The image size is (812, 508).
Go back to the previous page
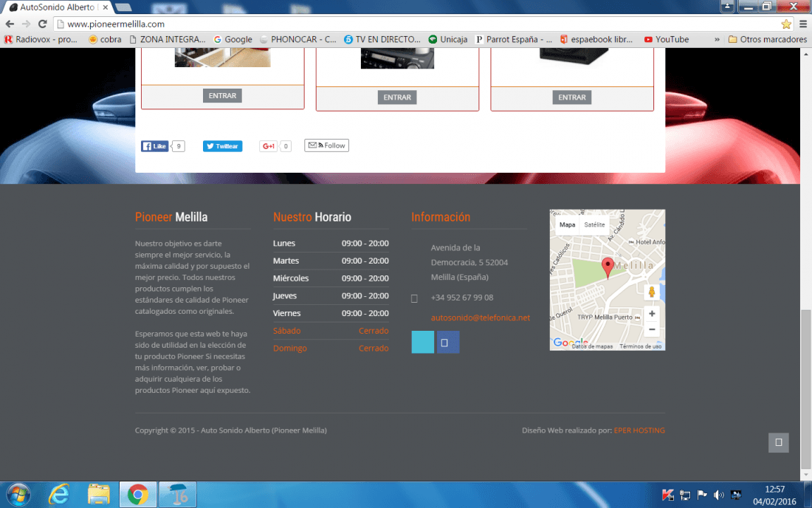click(x=10, y=24)
